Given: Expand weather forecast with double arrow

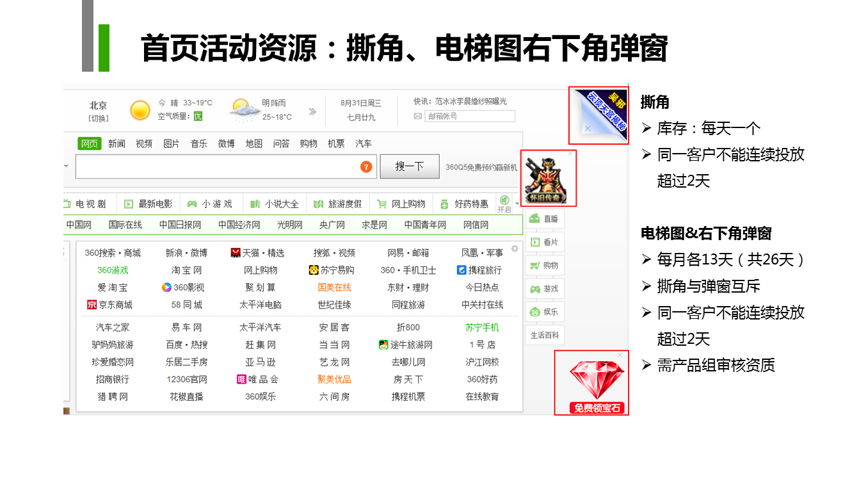Looking at the screenshot, I should pos(312,111).
